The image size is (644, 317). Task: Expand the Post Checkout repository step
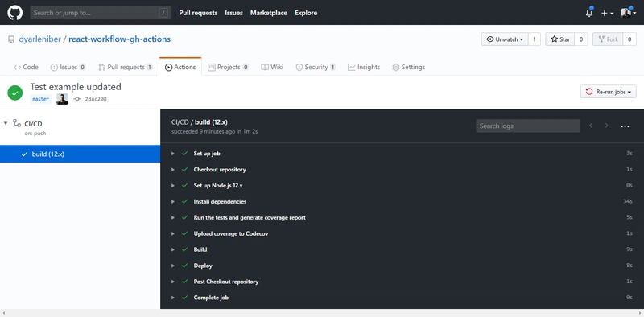(x=173, y=282)
